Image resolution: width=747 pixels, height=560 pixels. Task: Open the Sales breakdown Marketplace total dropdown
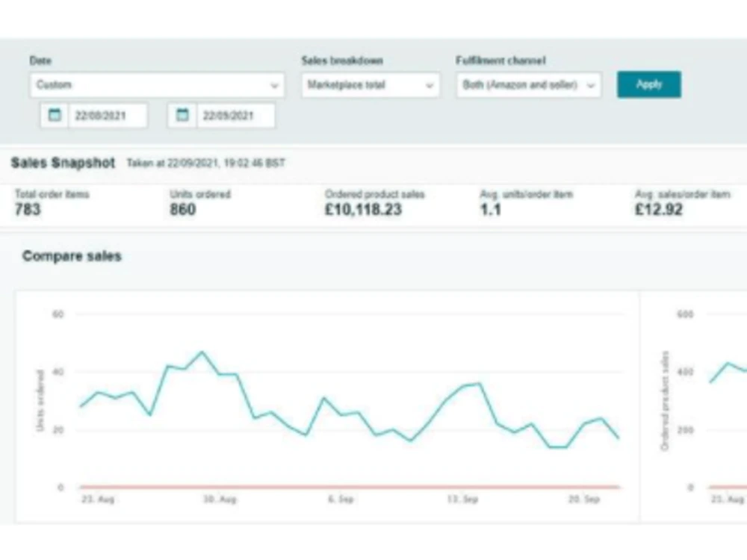point(371,85)
